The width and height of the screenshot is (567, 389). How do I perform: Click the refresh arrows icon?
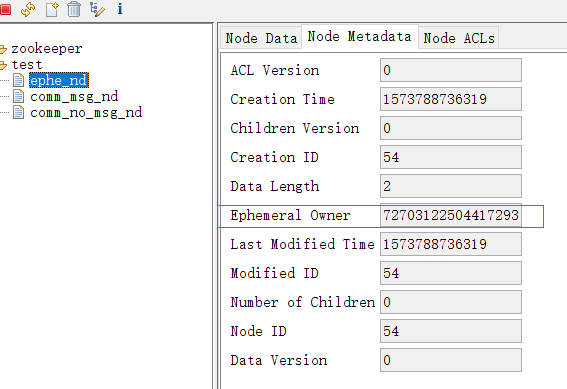tap(28, 9)
